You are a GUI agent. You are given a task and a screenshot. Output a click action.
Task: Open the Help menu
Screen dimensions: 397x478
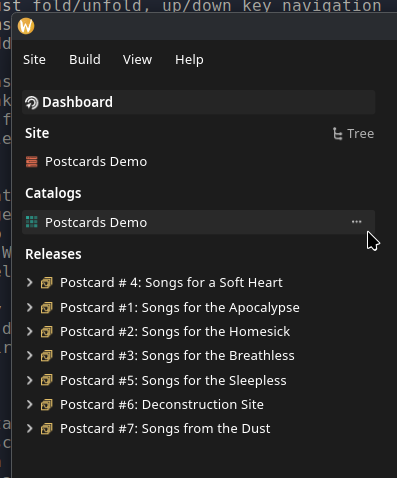coord(189,60)
